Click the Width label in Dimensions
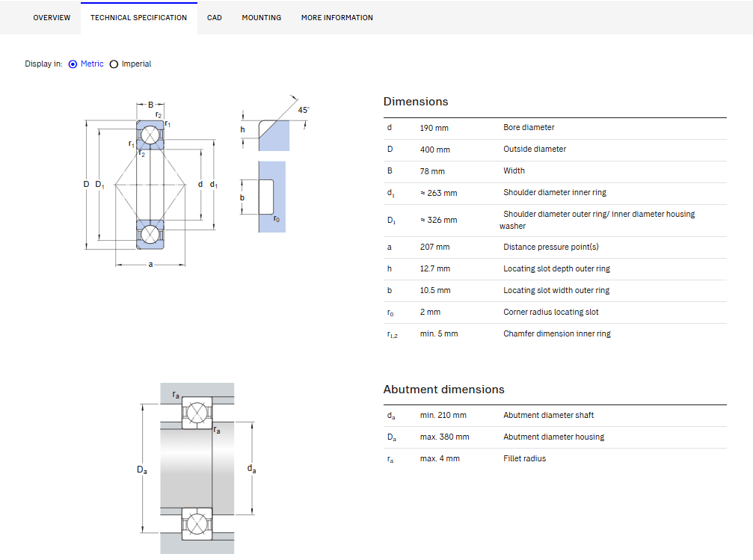 514,170
